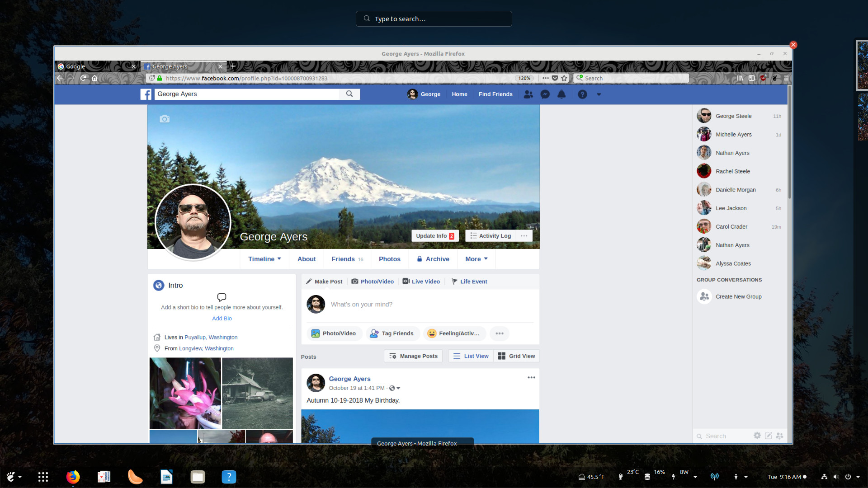
Task: Open the Archive profile tab
Action: (x=433, y=259)
